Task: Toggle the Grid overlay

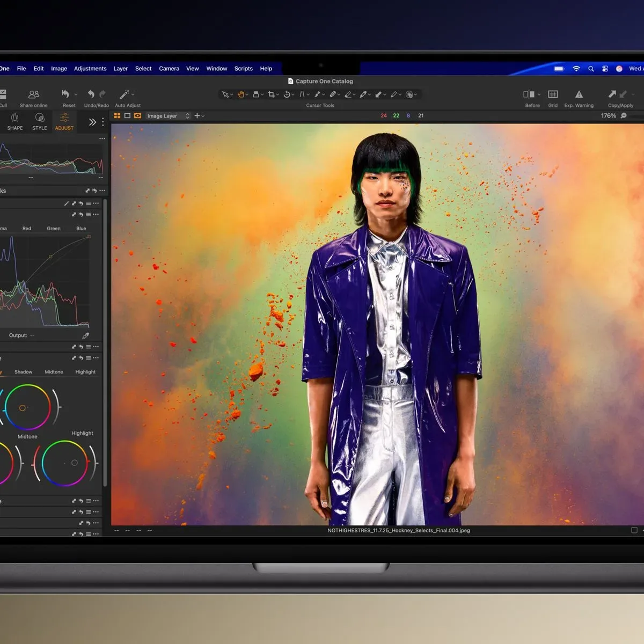Action: point(553,94)
